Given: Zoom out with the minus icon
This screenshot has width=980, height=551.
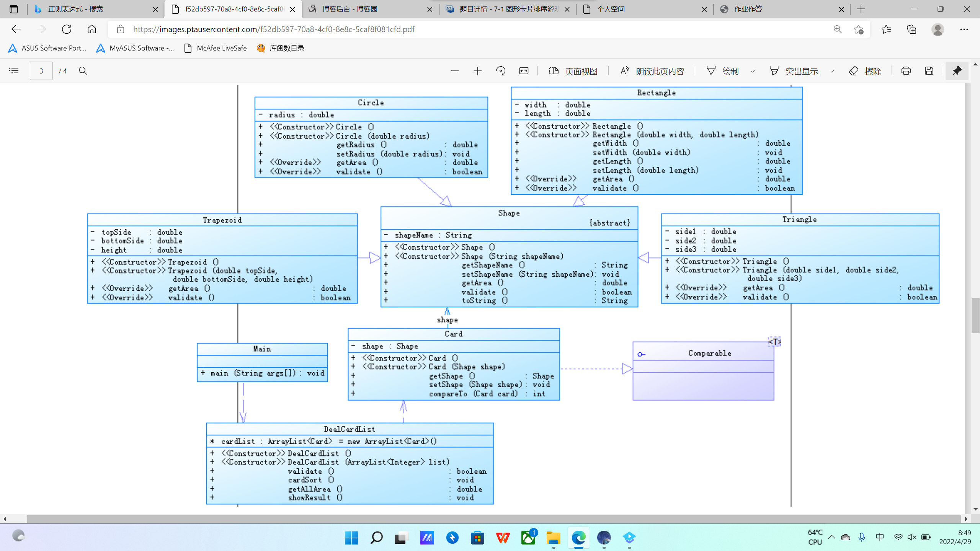Looking at the screenshot, I should click(454, 71).
